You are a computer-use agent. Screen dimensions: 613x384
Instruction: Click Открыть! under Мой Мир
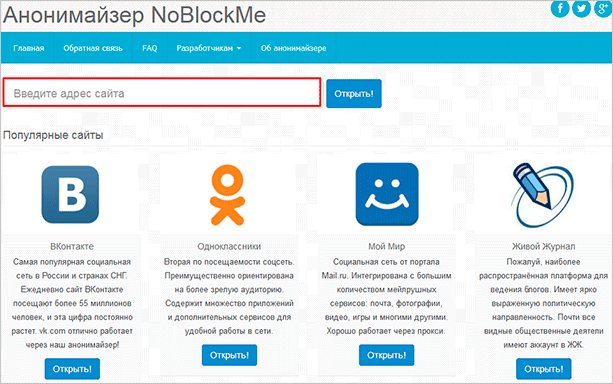tap(387, 355)
